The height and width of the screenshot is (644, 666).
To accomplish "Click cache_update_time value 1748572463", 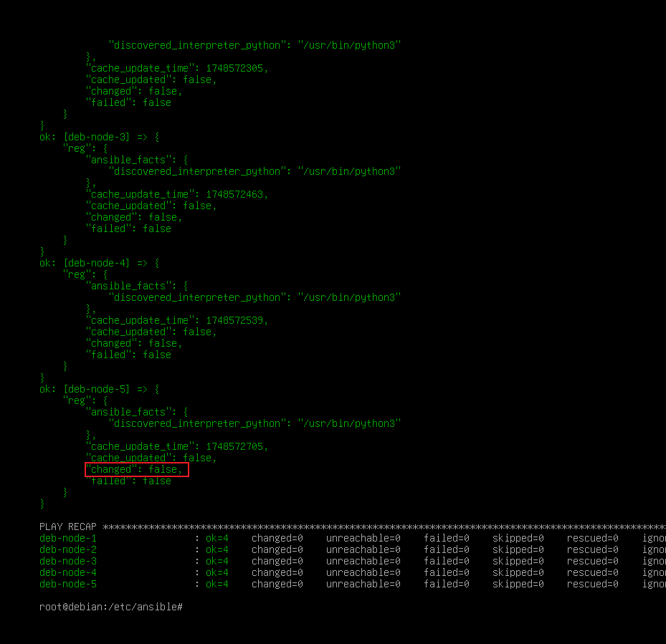I will click(234, 194).
